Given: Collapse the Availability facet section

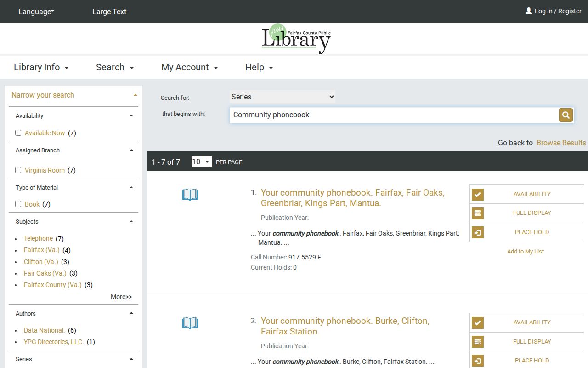Looking at the screenshot, I should click(131, 116).
